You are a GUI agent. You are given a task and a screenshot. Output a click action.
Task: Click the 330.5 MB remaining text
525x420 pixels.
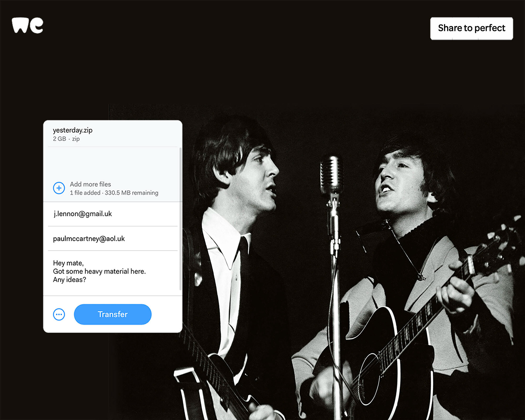(132, 193)
